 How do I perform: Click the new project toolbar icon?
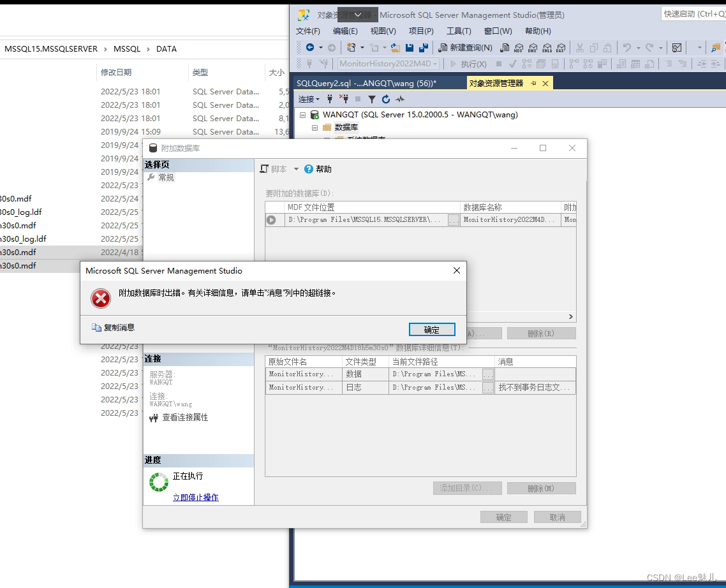(352, 47)
